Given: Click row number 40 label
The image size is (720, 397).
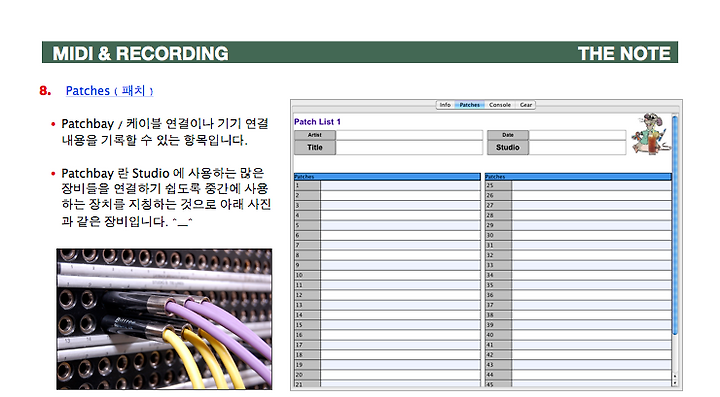Looking at the screenshot, I should coord(499,335).
